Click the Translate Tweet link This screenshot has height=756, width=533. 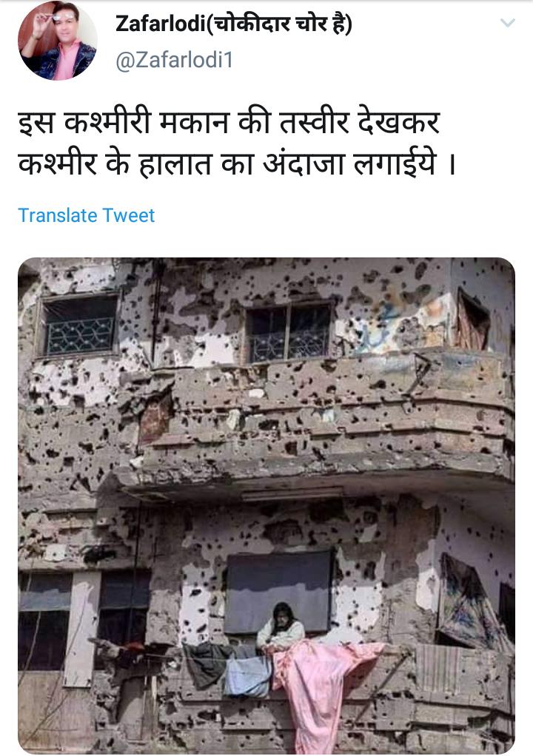pos(87,215)
